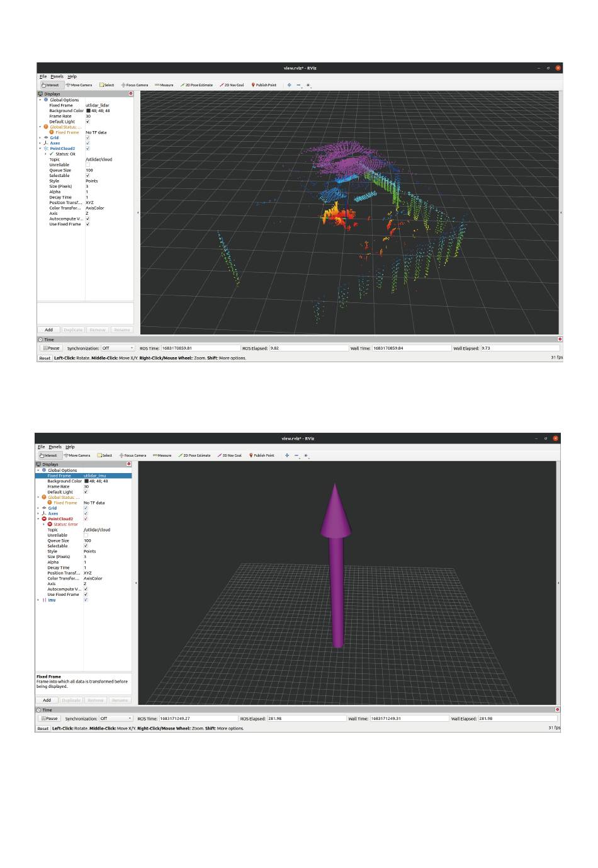Open Panels menu in lower RViz window
The width and height of the screenshot is (598, 868).
pyautogui.click(x=55, y=447)
